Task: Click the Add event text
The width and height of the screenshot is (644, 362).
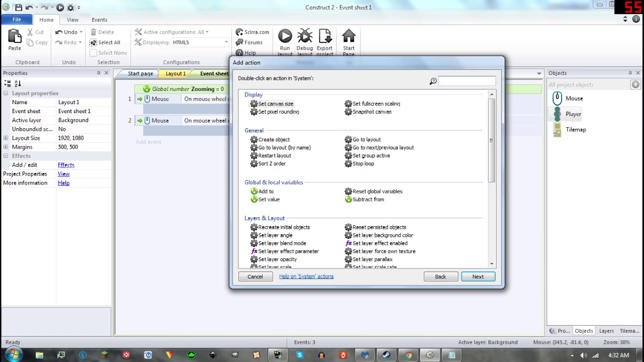Action: click(148, 142)
